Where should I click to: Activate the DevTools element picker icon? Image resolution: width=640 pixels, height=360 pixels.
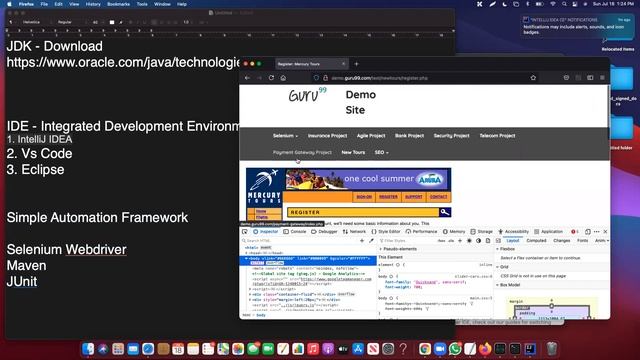[244, 231]
